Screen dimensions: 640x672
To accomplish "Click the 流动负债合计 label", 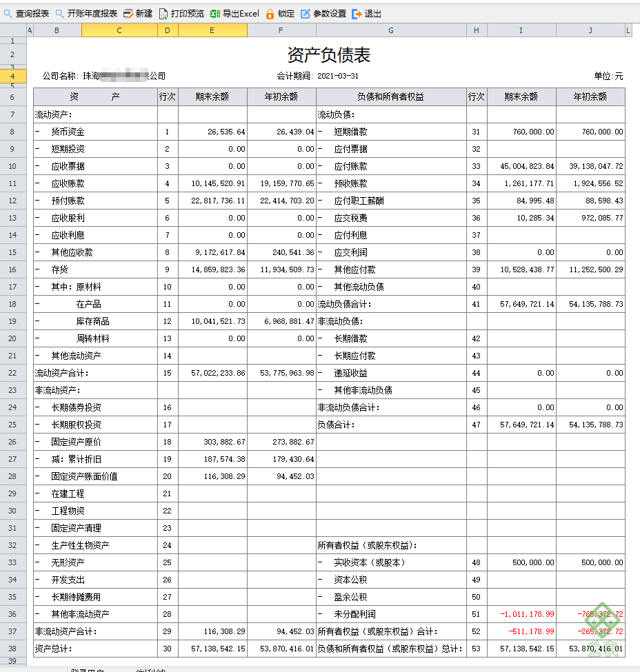I will tap(344, 304).
